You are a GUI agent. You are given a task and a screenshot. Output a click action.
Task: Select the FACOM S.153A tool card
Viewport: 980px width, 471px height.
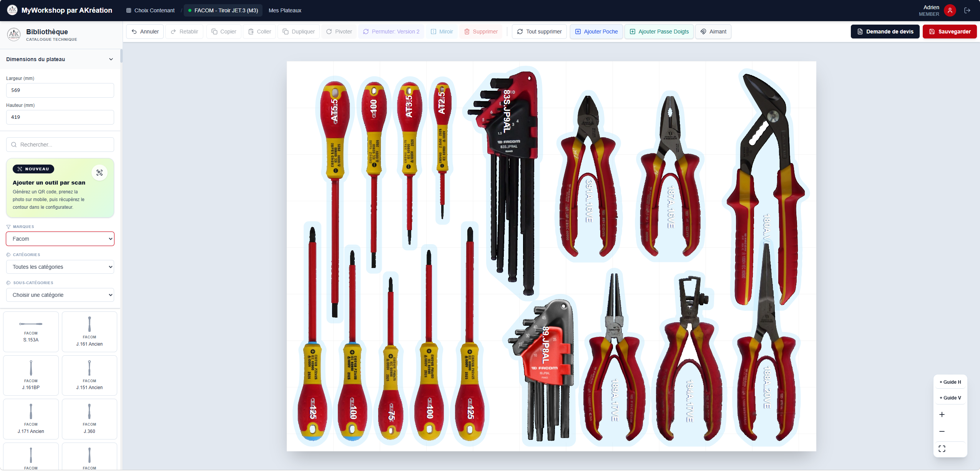(31, 332)
